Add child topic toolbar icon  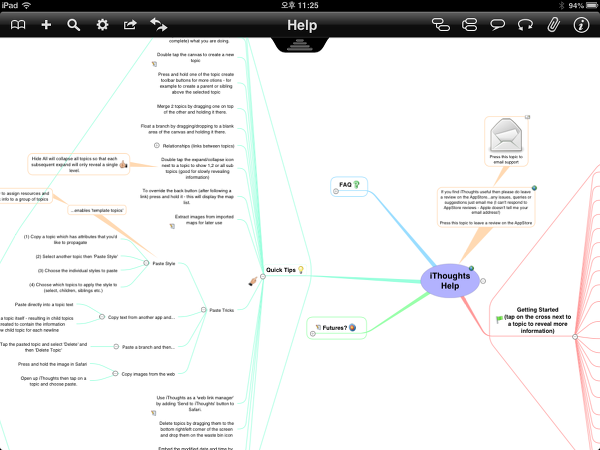pyautogui.click(x=441, y=25)
